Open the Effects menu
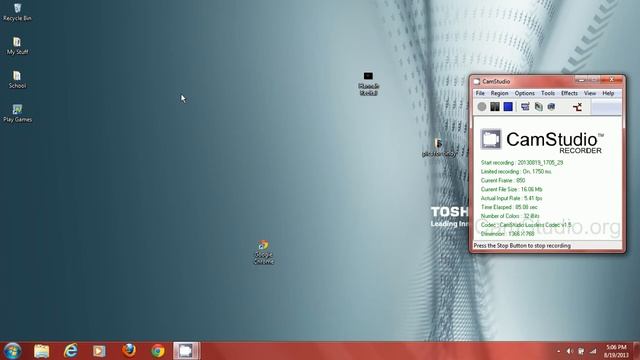Viewport: 640px width, 360px height. pyautogui.click(x=569, y=93)
